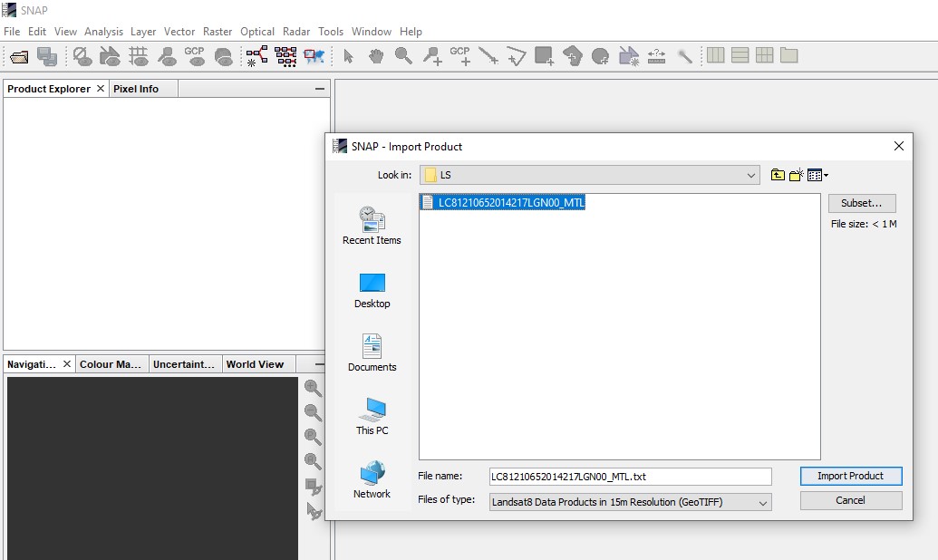Open the File menu
The image size is (938, 560).
tap(12, 32)
